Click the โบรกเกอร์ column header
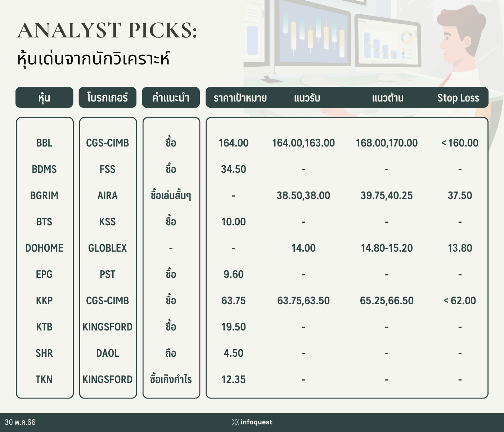 (x=108, y=97)
